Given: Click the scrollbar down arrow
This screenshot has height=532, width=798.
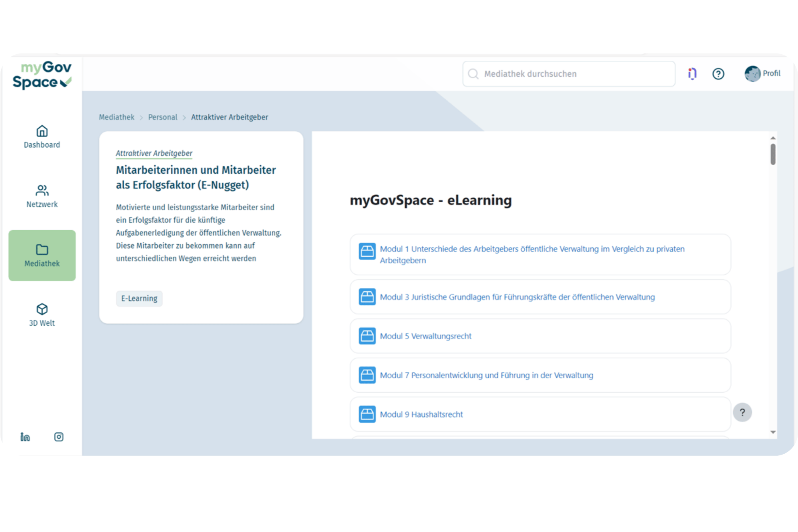Looking at the screenshot, I should (x=773, y=432).
